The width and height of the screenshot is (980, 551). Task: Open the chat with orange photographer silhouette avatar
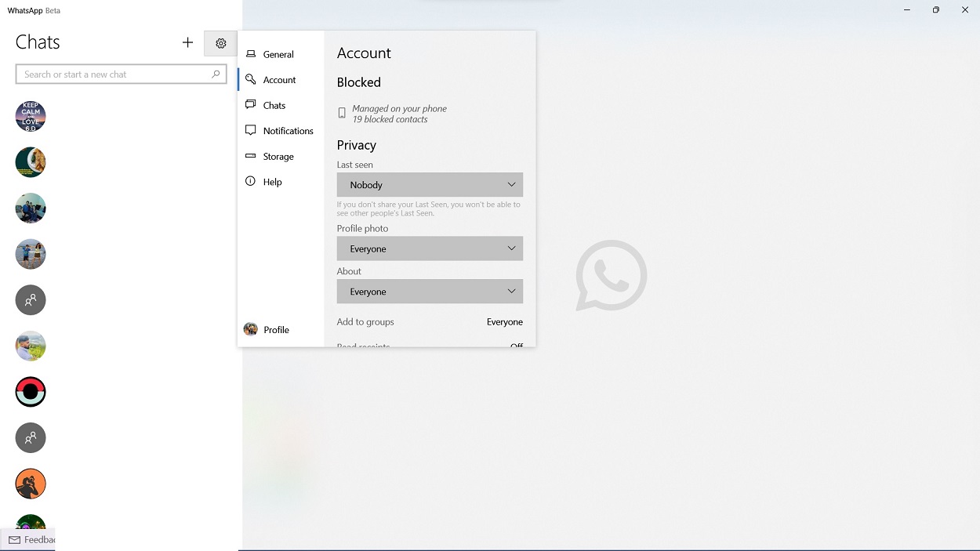31,484
